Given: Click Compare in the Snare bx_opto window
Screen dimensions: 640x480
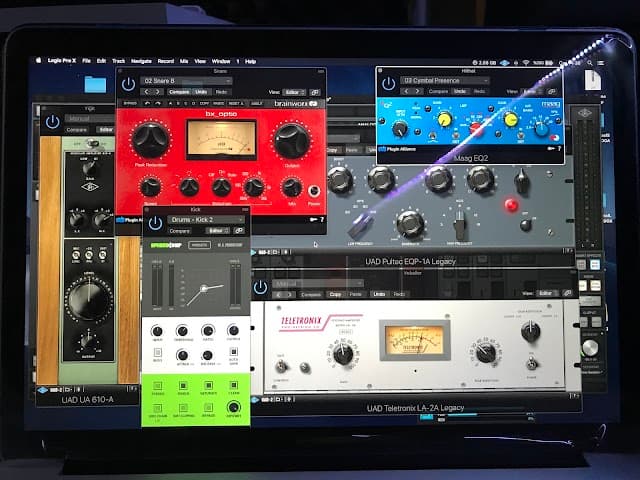Looking at the screenshot, I should [x=179, y=92].
